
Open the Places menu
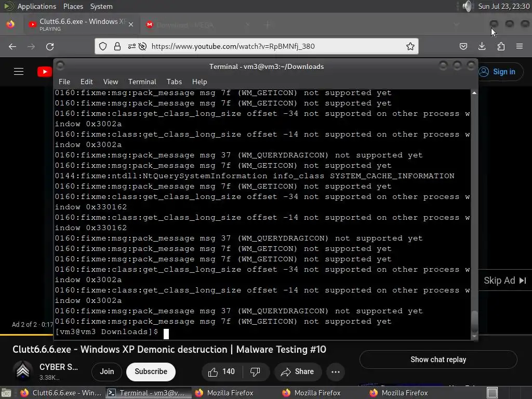[73, 6]
